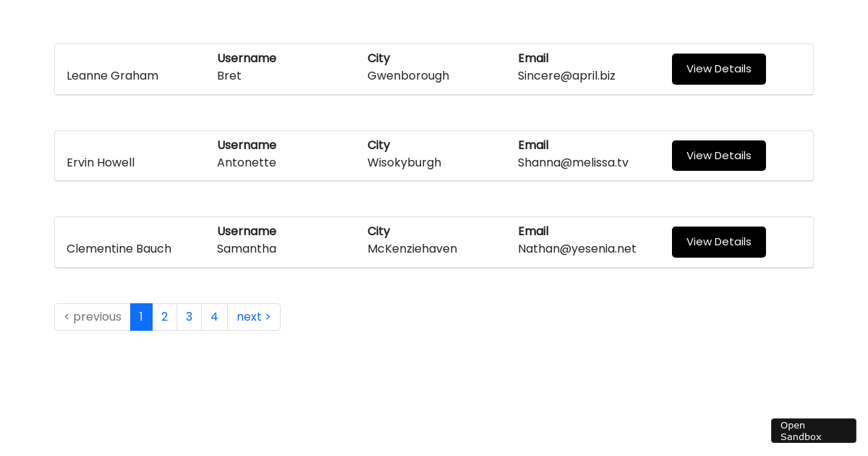Screen dimensions: 868x456
Task: Click the username Antonette
Action: [x=247, y=163]
